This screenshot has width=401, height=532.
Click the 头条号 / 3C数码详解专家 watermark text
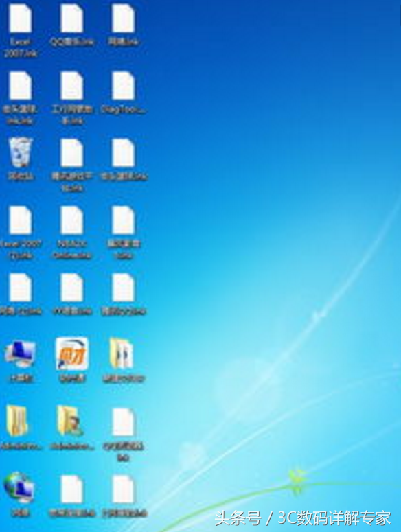pos(303,518)
